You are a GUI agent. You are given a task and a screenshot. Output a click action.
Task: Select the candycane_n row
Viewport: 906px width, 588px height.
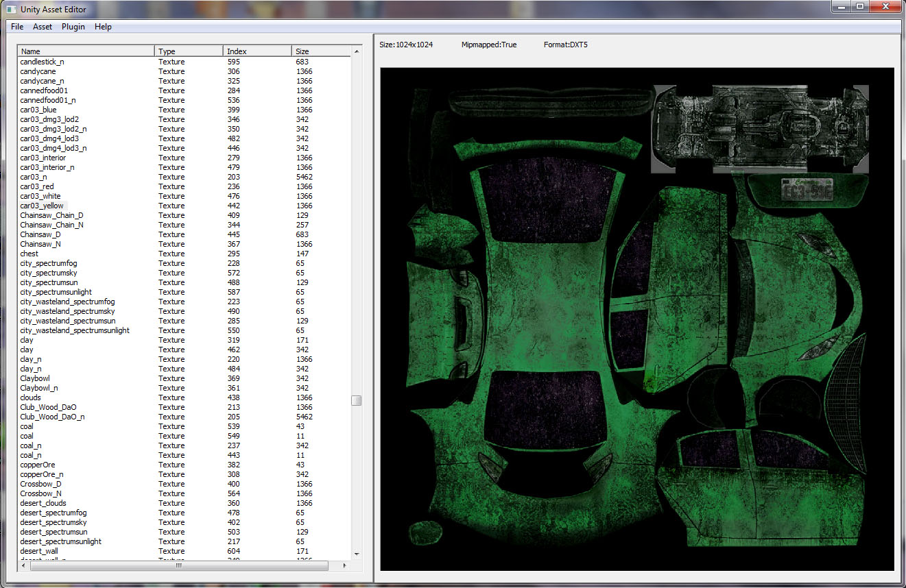click(184, 81)
